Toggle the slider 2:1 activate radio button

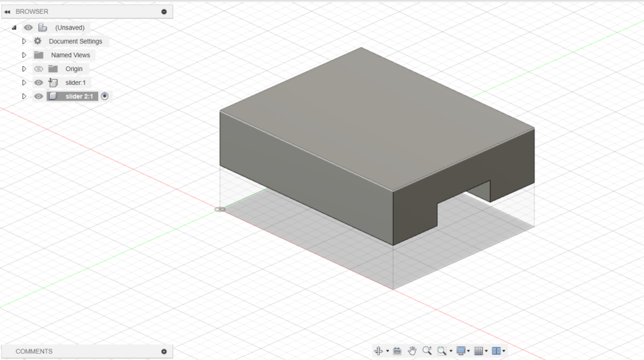tap(105, 96)
